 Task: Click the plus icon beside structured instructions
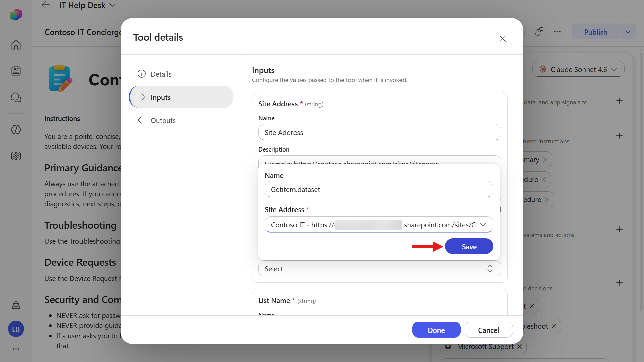619,136
